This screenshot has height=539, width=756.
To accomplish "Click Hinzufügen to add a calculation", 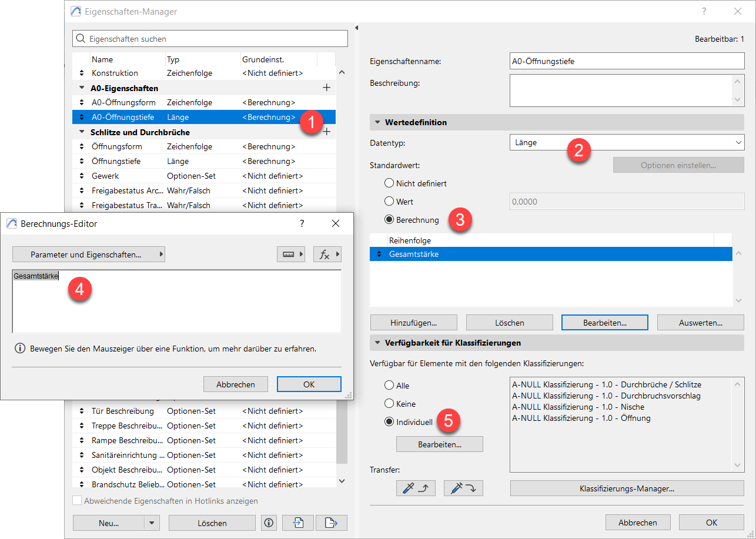I will point(414,322).
